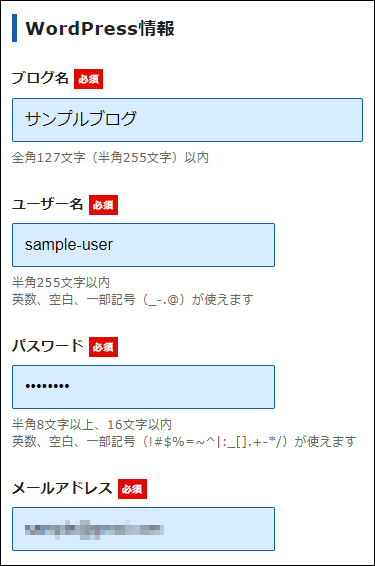Click the red 必須 badge beside メールアドレス
This screenshot has width=375, height=566.
132,489
